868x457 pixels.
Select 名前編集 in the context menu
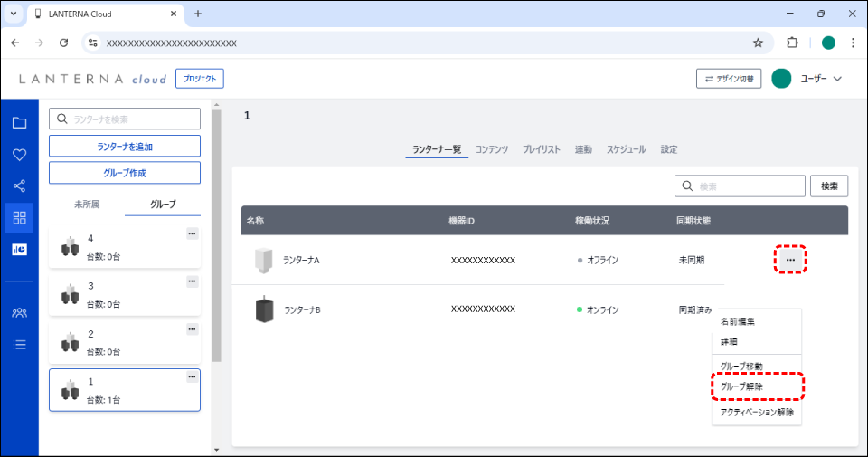tap(737, 321)
